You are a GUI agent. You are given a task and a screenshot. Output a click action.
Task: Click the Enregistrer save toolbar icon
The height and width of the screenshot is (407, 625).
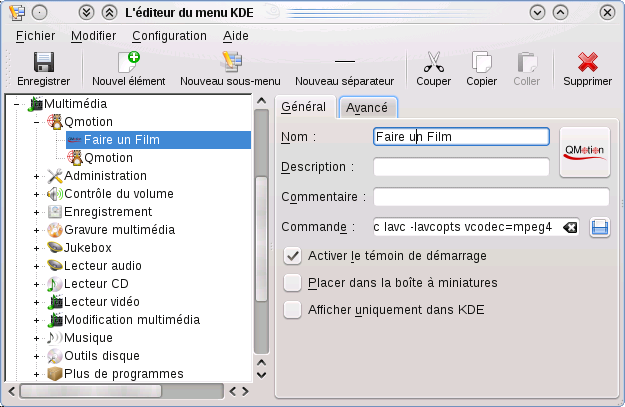pyautogui.click(x=43, y=68)
